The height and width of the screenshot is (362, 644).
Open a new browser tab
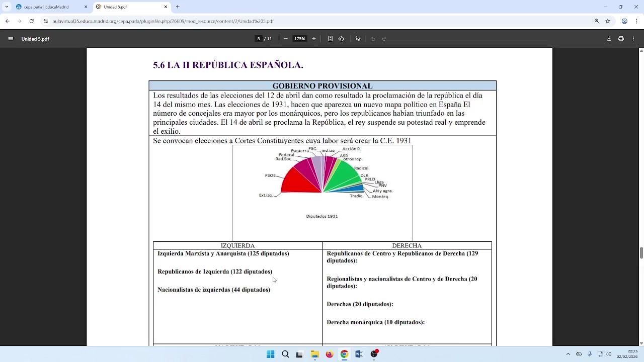[x=178, y=7]
